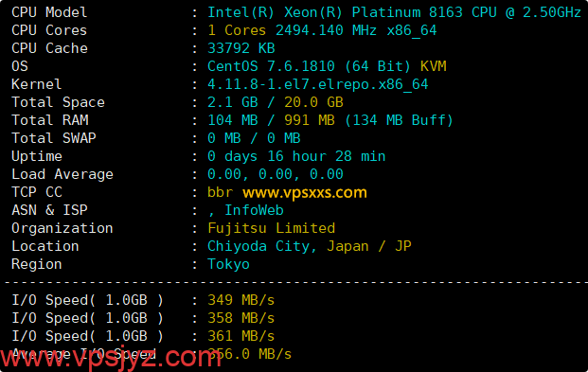Click the '361 MB/s' I/O speed value
This screenshot has height=372, width=588.
coord(241,336)
